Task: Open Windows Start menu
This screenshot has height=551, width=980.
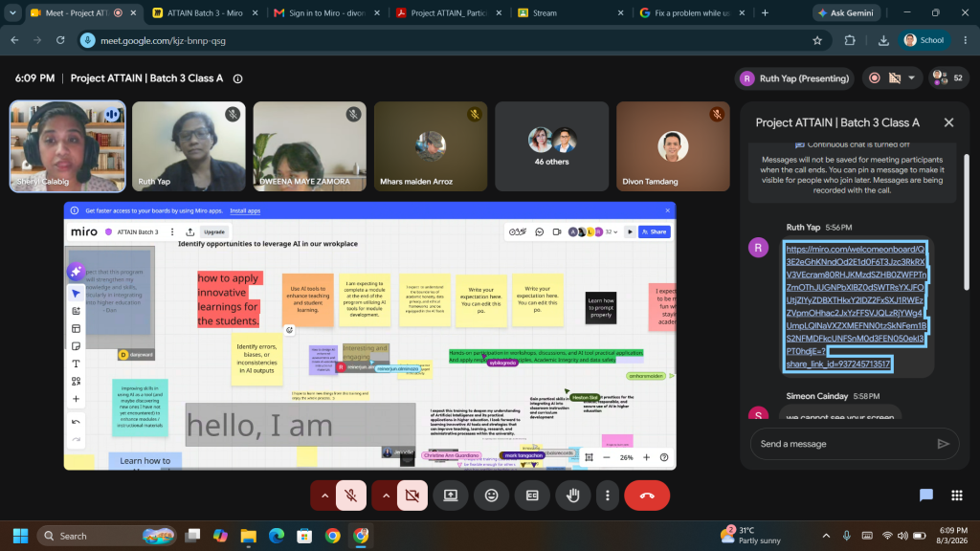Action: point(21,536)
